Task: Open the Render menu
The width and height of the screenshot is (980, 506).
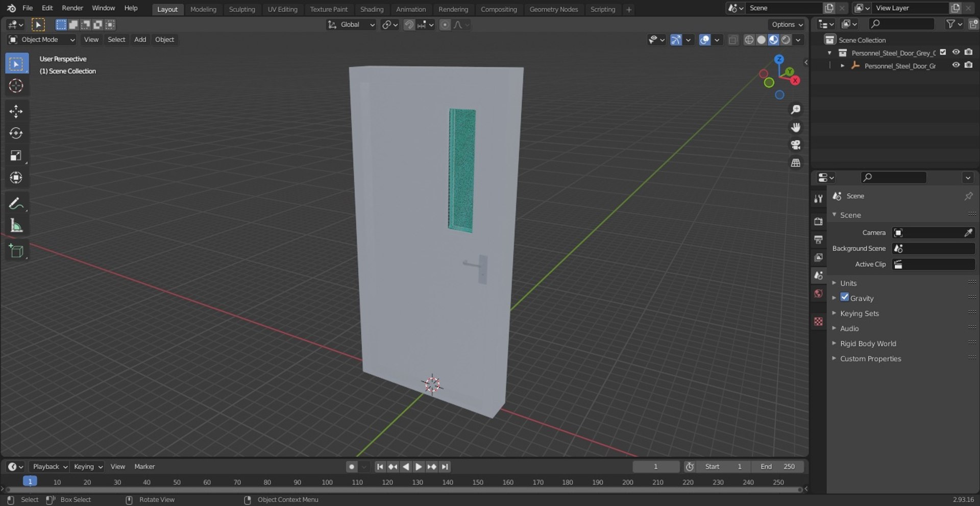Action: coord(72,8)
